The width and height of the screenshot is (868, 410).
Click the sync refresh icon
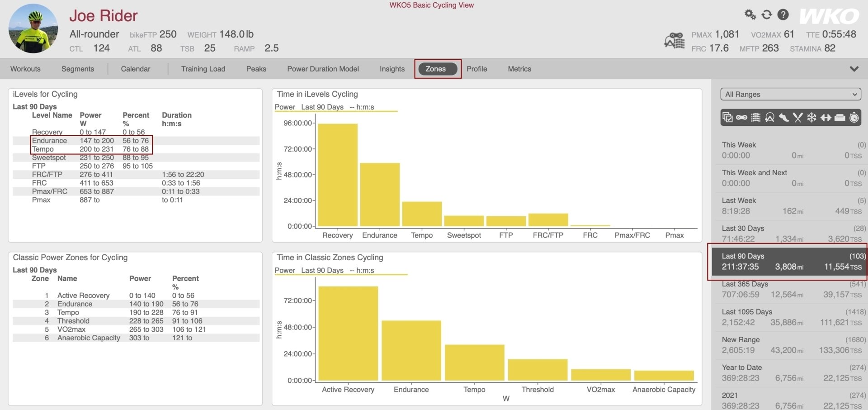(766, 14)
